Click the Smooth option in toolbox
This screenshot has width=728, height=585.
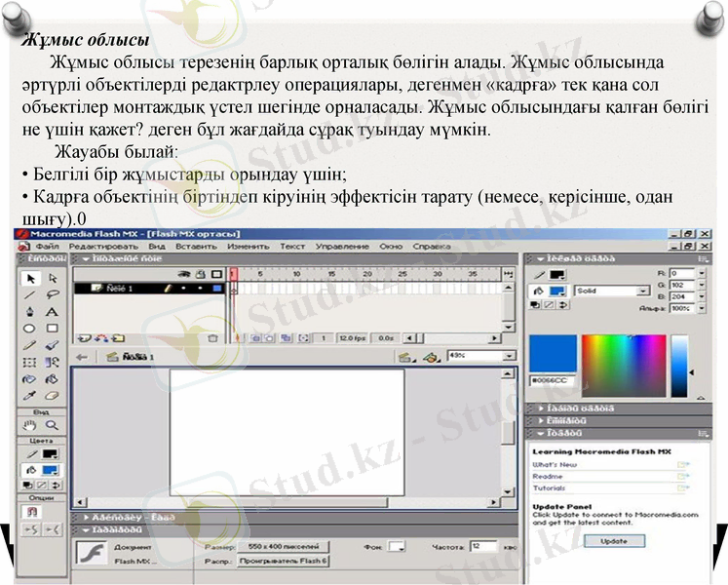click(x=31, y=529)
